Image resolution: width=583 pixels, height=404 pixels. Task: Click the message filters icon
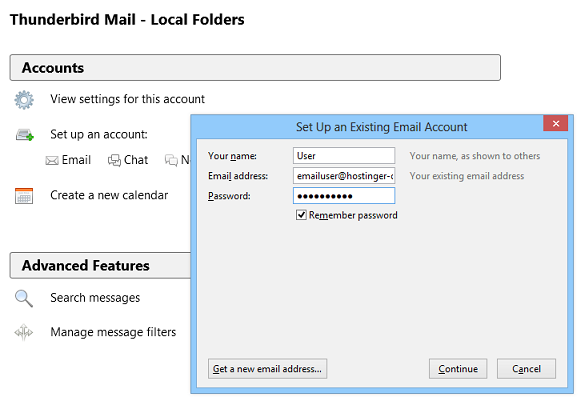[x=24, y=332]
